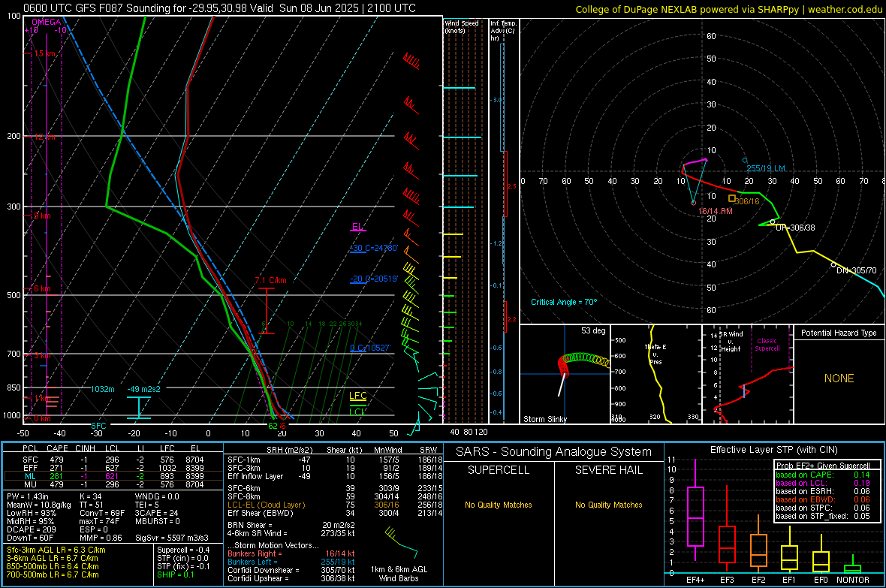886x588 pixels.
Task: Click the ConvT = 69F value
Action: [x=101, y=514]
